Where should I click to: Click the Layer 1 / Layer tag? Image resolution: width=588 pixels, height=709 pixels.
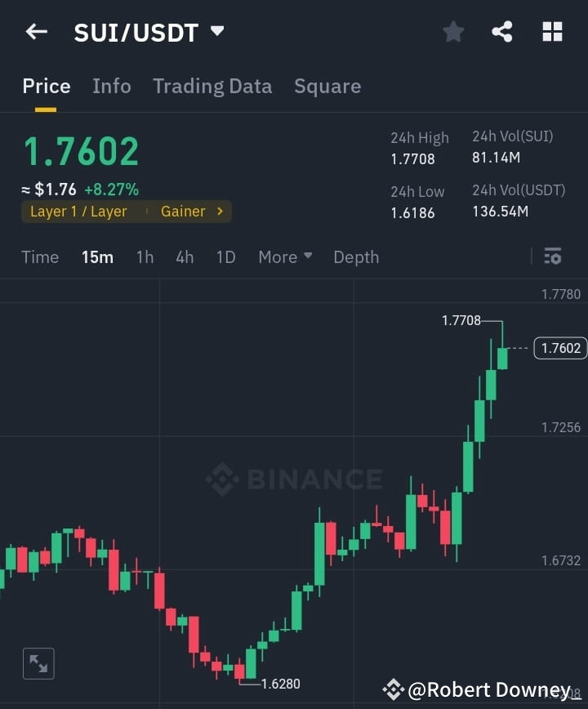78,211
